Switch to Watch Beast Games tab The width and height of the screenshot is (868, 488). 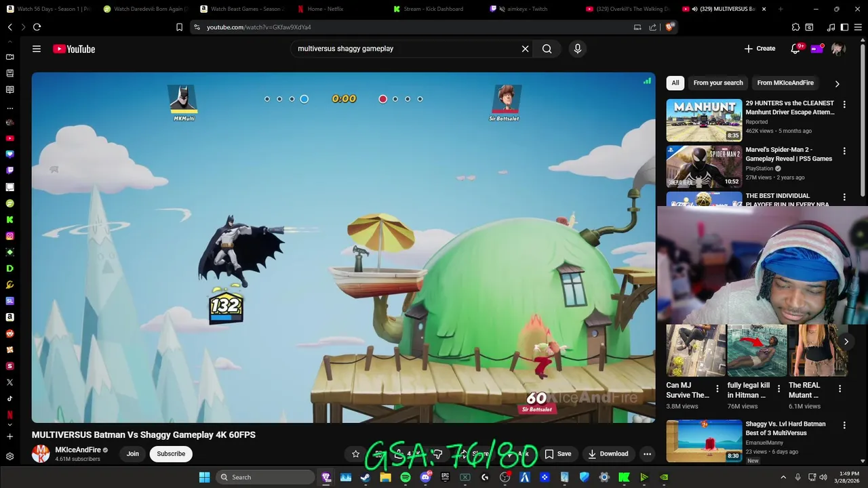tap(241, 9)
